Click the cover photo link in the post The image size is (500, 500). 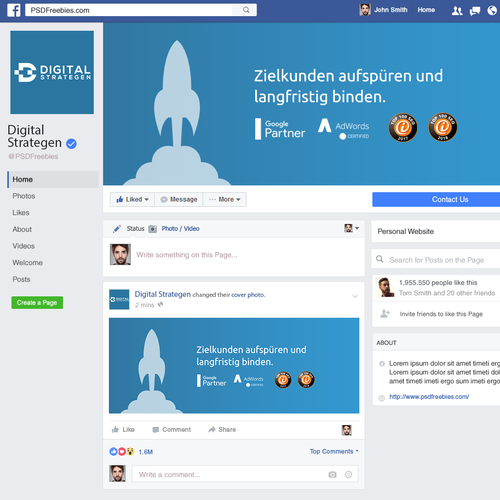pyautogui.click(x=248, y=295)
